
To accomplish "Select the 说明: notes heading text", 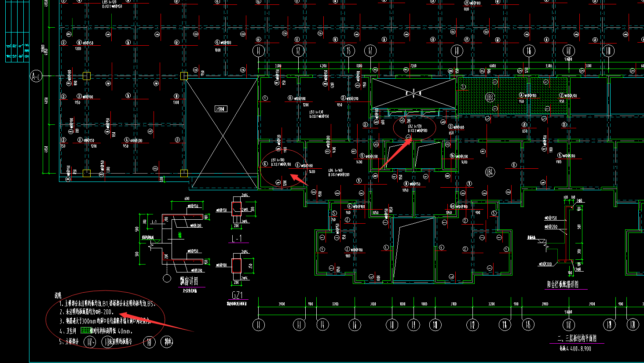I will click(x=58, y=296).
